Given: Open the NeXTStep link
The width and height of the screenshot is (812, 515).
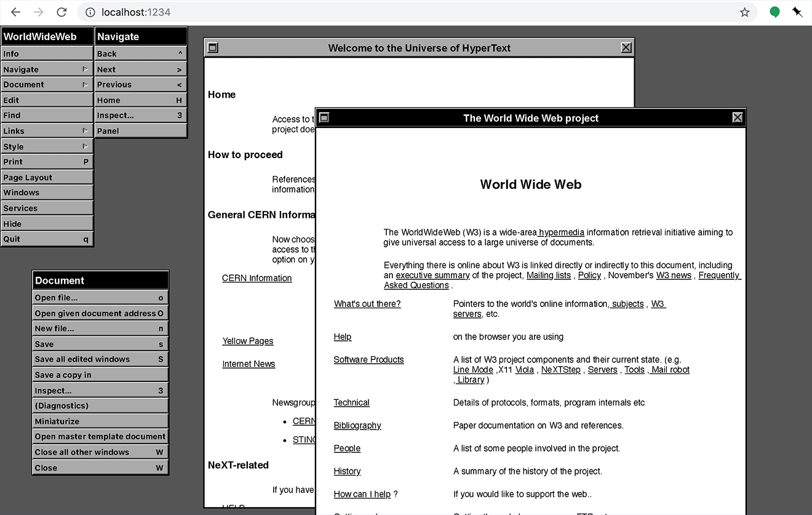Looking at the screenshot, I should point(560,370).
